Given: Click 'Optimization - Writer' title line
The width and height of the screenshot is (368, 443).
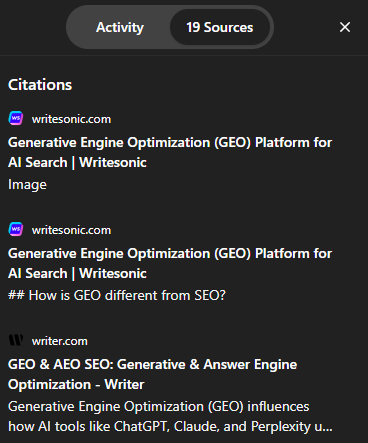Looking at the screenshot, I should coord(76,385).
